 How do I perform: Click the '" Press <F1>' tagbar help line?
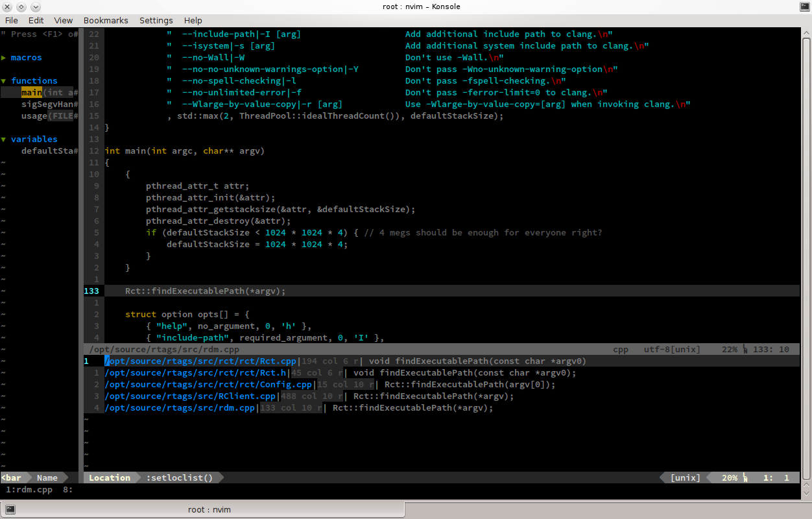(40, 34)
